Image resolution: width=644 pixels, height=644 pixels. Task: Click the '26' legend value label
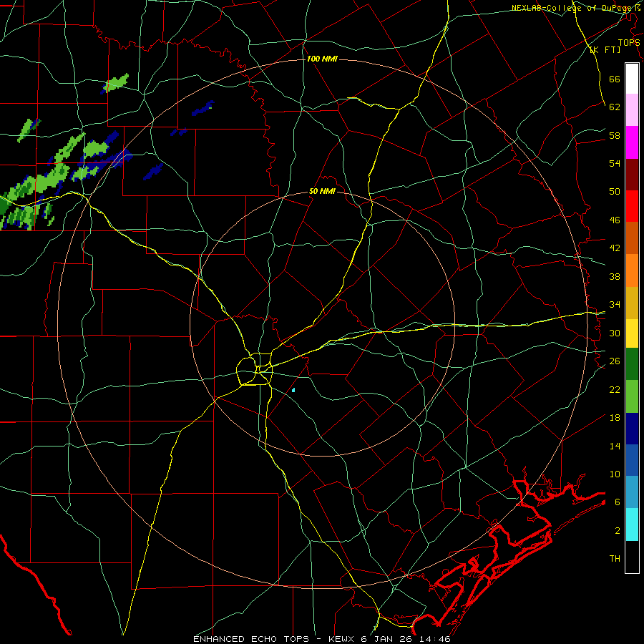click(x=615, y=361)
